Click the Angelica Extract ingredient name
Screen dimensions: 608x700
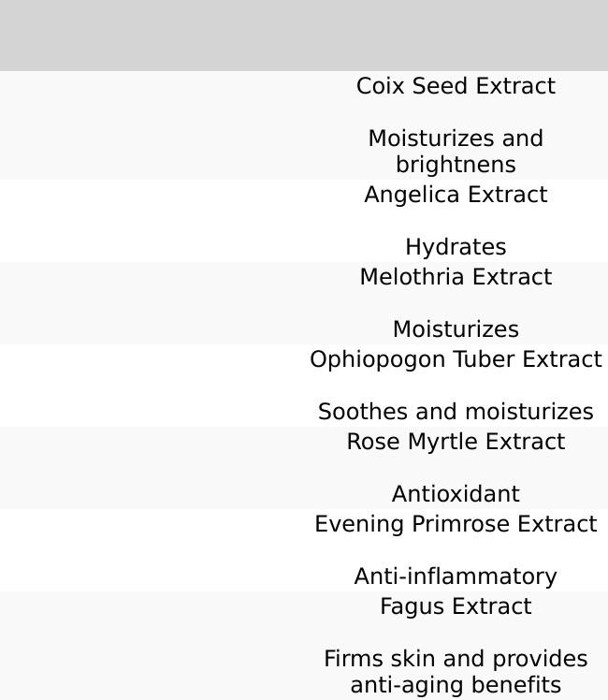click(456, 195)
